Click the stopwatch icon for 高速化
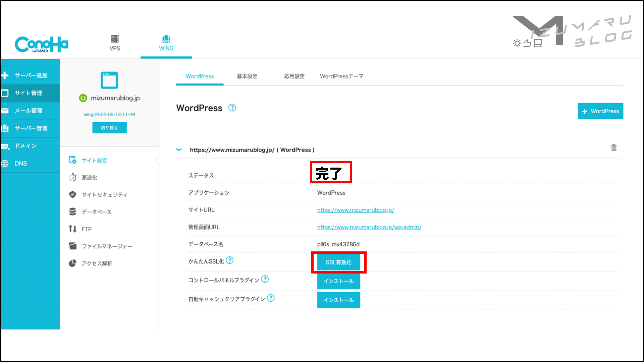The height and width of the screenshot is (362, 644). click(x=72, y=177)
